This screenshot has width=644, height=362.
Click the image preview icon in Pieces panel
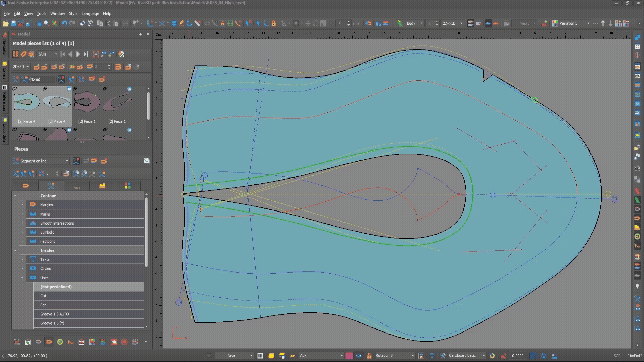click(x=147, y=161)
